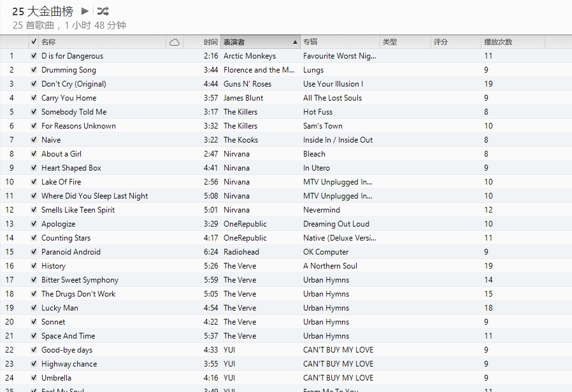Uncheck Drumming Song checkbox
The image size is (572, 392).
point(34,69)
